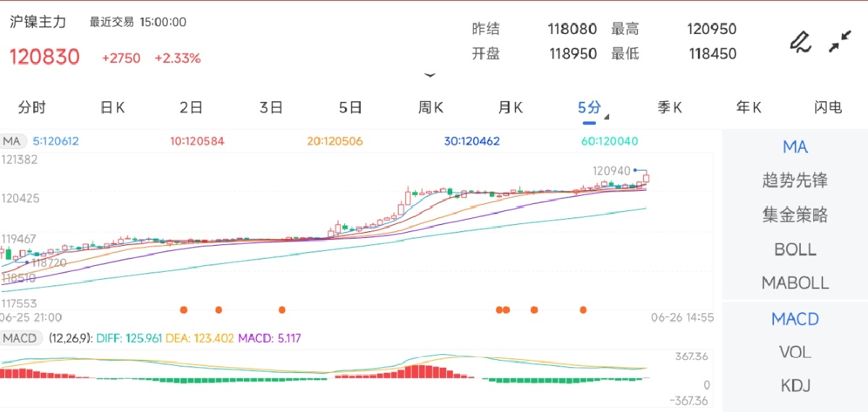Select the MACD sub-indicator
The height and width of the screenshot is (412, 868).
point(795,319)
